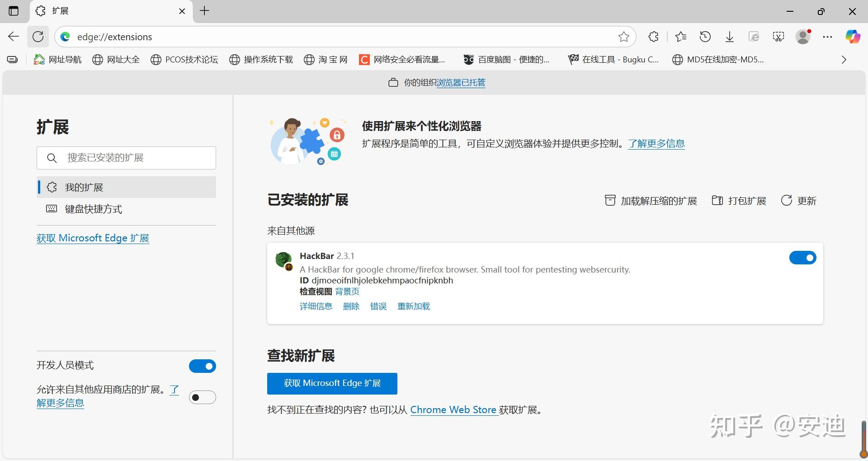Image resolution: width=868 pixels, height=461 pixels.
Task: Click the 扩展 browser tab
Action: coord(111,11)
